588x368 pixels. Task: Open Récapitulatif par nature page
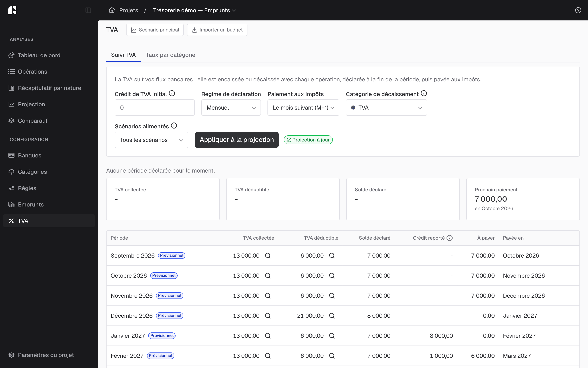(x=49, y=88)
